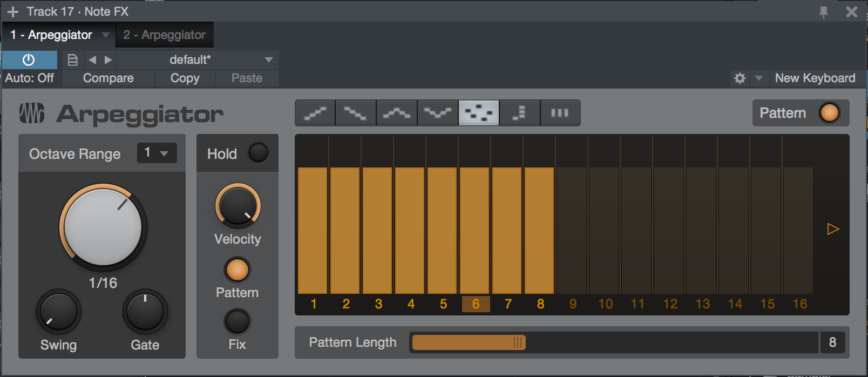The height and width of the screenshot is (377, 868).
Task: Click inactive pattern step 14
Action: [734, 231]
